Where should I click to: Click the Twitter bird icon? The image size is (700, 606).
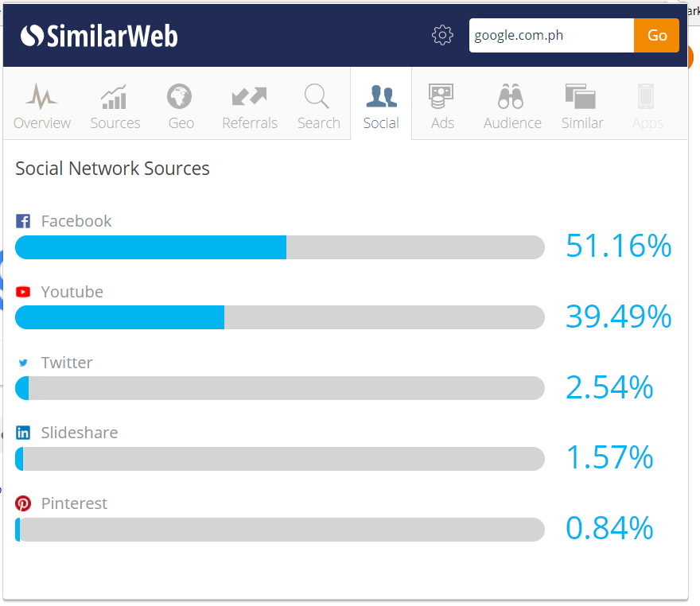[23, 363]
